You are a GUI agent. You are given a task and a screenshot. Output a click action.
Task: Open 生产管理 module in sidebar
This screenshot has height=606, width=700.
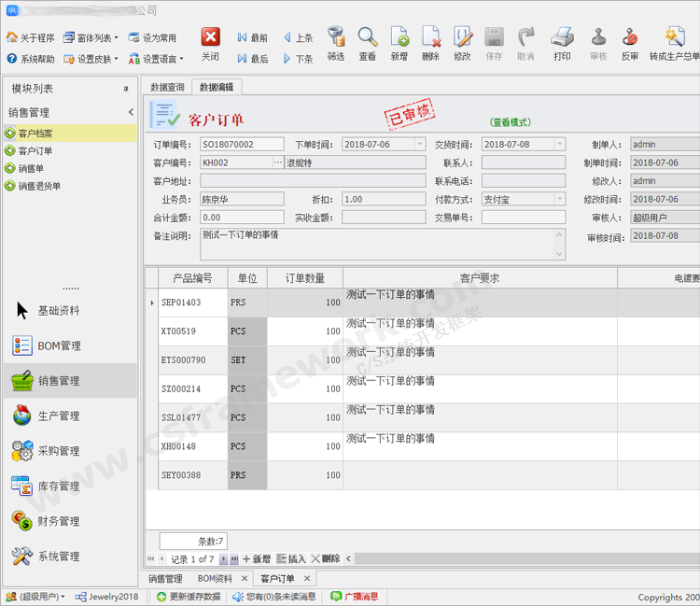coord(58,416)
